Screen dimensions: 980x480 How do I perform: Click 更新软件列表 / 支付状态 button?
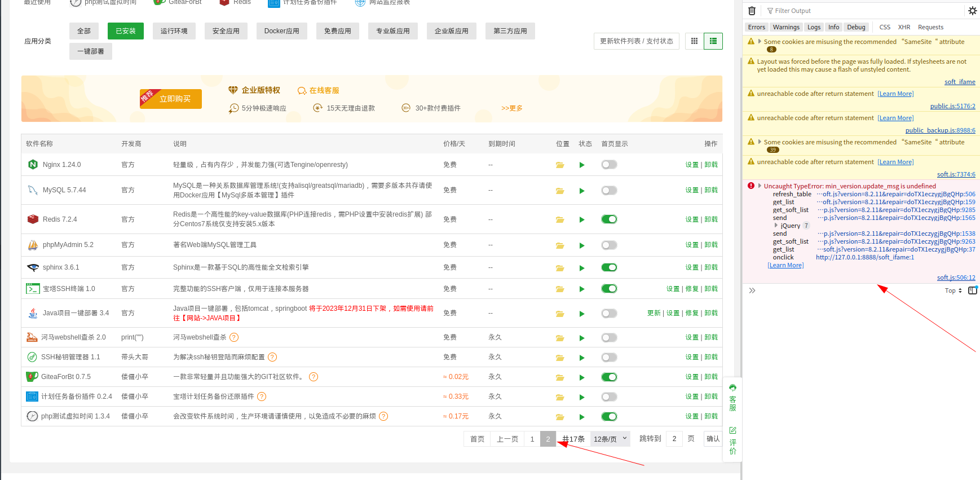pyautogui.click(x=637, y=41)
